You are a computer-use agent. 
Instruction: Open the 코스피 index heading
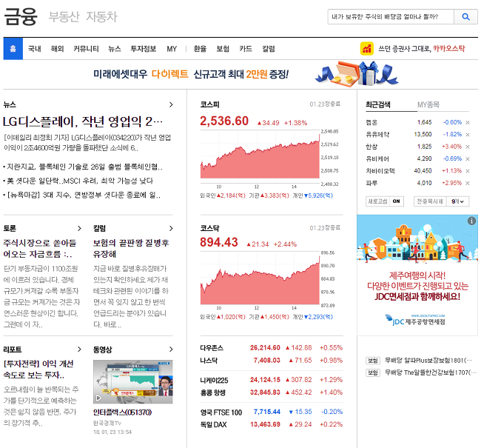tap(210, 104)
